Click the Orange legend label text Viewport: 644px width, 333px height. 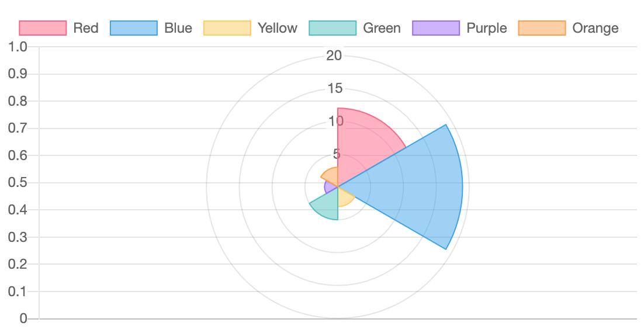[x=595, y=28]
